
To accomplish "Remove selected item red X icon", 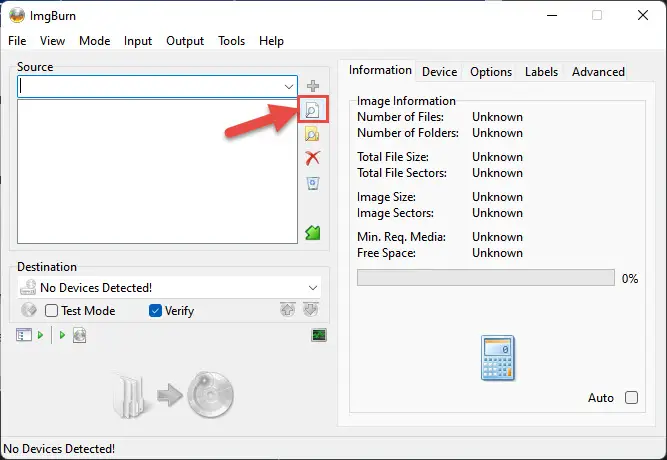I will pyautogui.click(x=313, y=158).
